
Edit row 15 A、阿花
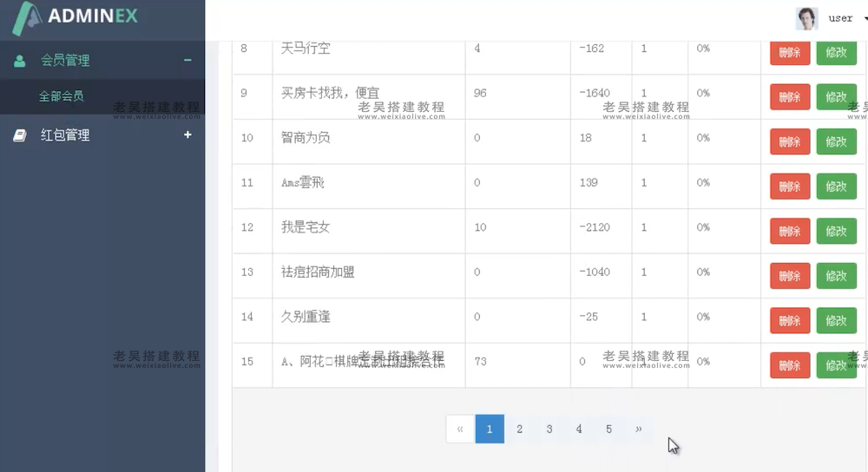[837, 365]
